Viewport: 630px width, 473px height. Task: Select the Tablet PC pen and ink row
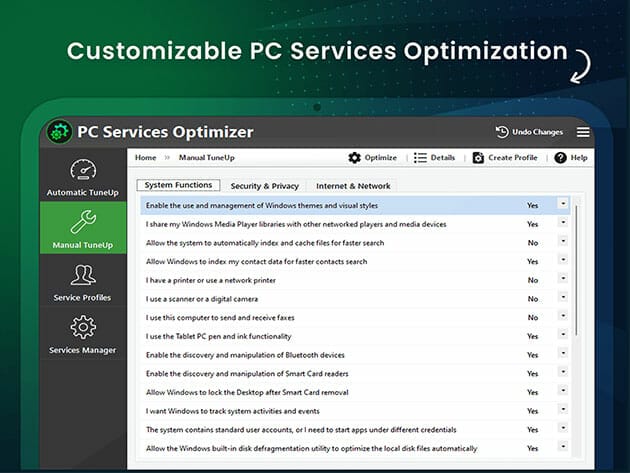click(330, 336)
